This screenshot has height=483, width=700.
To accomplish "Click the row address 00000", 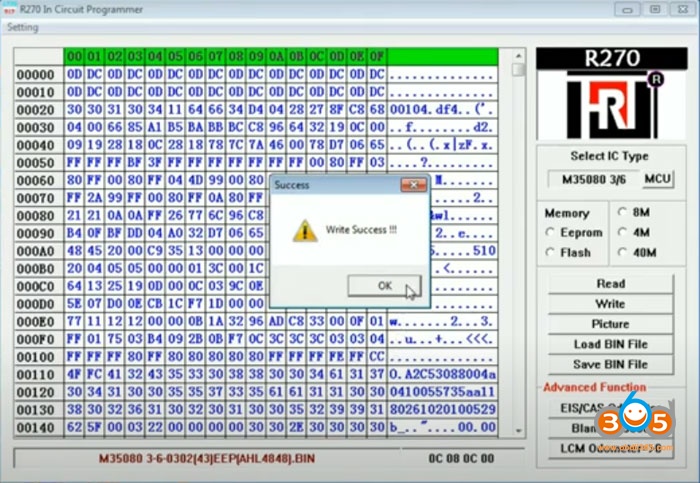I will 35,75.
